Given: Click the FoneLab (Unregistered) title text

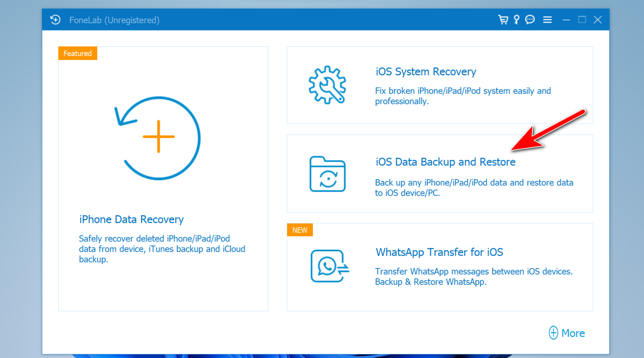Looking at the screenshot, I should point(114,20).
